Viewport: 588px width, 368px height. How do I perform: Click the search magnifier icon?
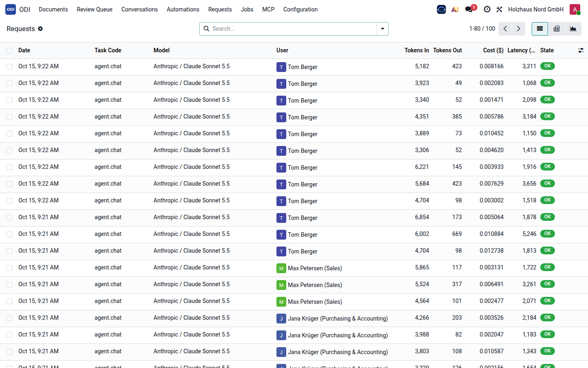tap(206, 29)
